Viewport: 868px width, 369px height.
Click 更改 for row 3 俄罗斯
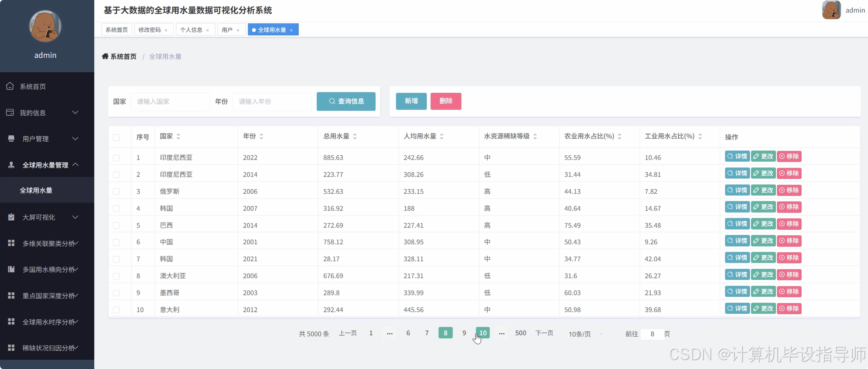click(763, 190)
